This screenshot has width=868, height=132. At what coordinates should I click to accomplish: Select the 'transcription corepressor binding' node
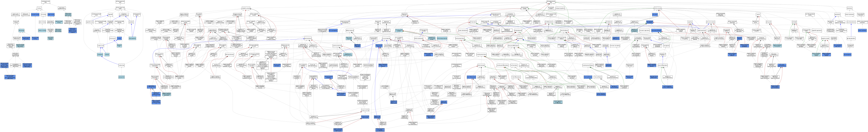coord(51,38)
